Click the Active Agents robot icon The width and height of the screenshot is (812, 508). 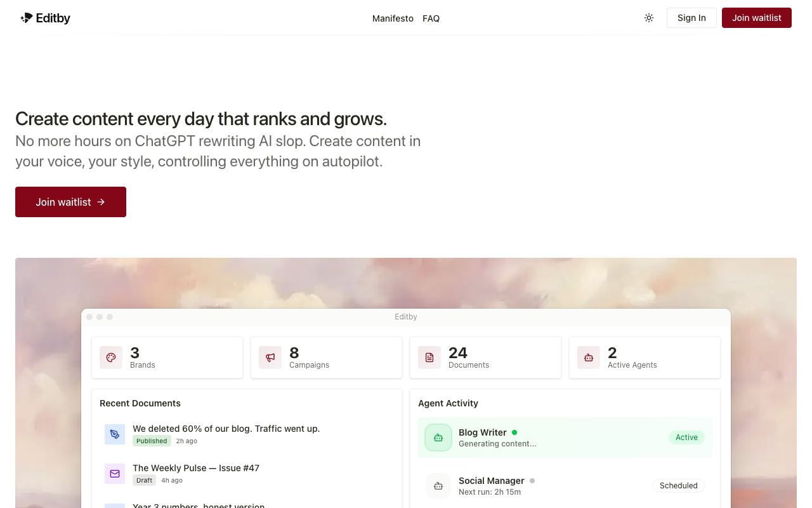point(589,358)
